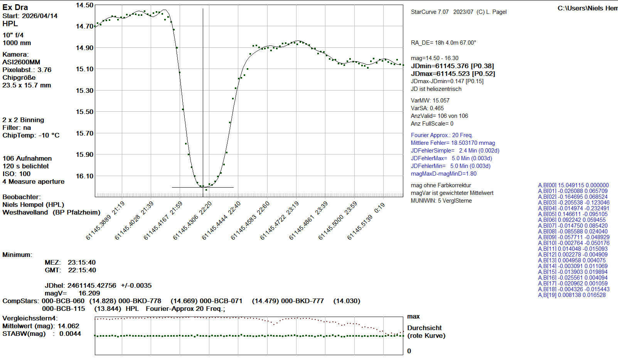Click the Durchsicht (rote Kurve) label
The height and width of the screenshot is (364, 618).
pyautogui.click(x=426, y=332)
